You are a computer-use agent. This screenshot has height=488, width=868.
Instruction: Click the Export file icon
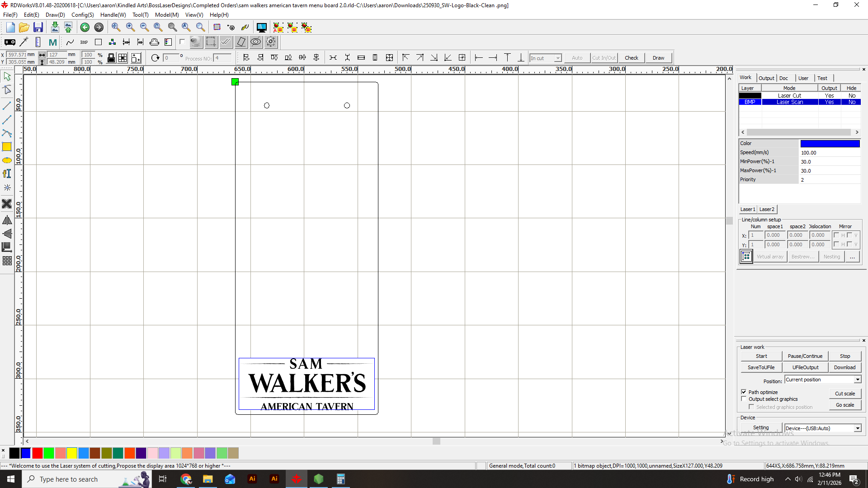(x=68, y=28)
